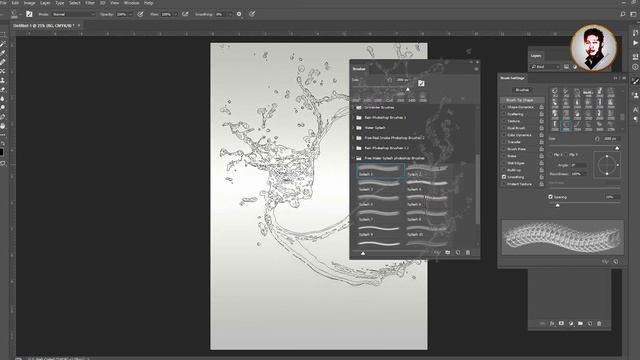This screenshot has height=360, width=640.
Task: Open the Select menu
Action: pos(74,2)
